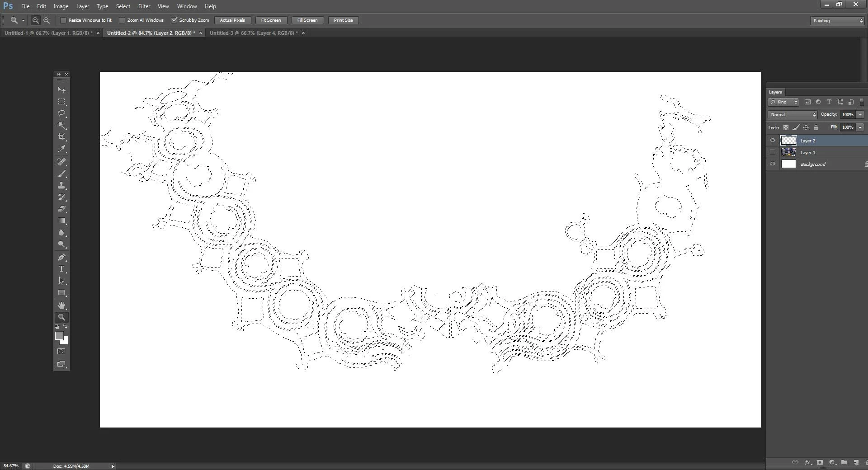The width and height of the screenshot is (868, 470).
Task: Select the Horizontal Type tool
Action: (61, 269)
